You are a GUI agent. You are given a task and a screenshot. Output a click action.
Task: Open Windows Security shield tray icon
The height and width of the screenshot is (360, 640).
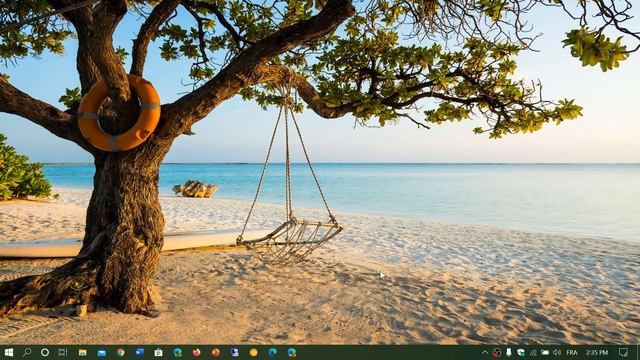click(x=521, y=353)
